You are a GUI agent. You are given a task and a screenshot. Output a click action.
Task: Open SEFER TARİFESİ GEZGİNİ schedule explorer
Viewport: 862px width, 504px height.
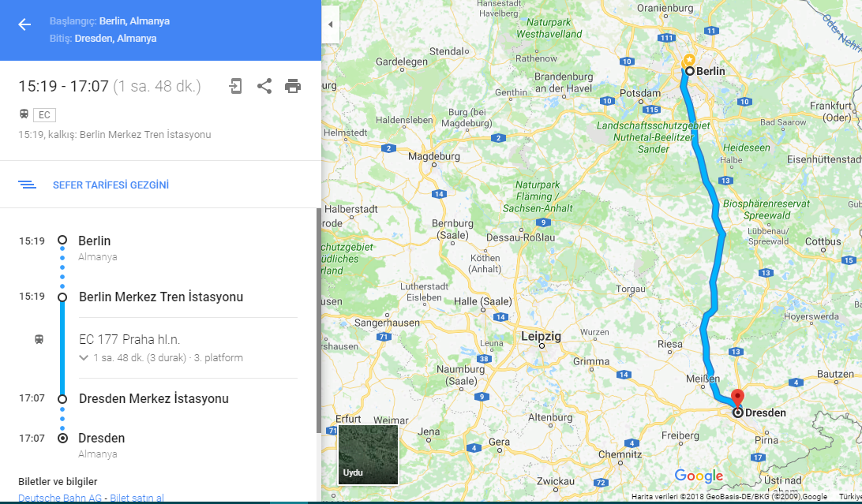click(x=111, y=185)
